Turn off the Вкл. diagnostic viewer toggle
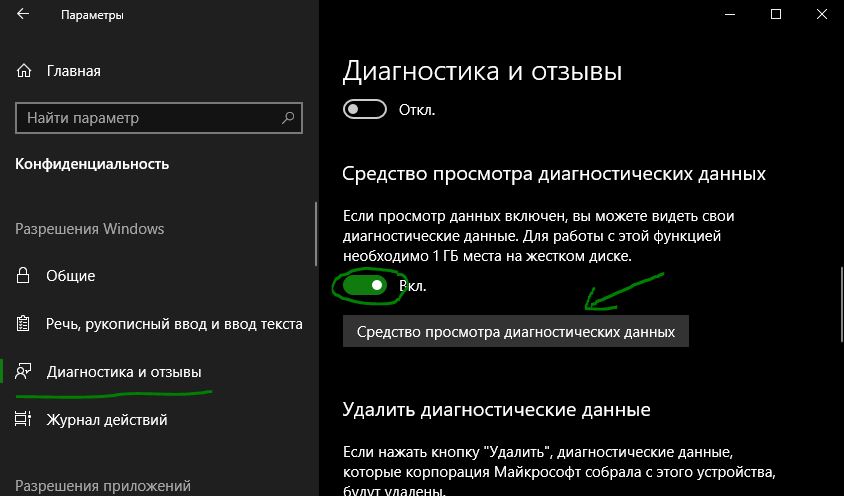The image size is (844, 496). click(364, 285)
